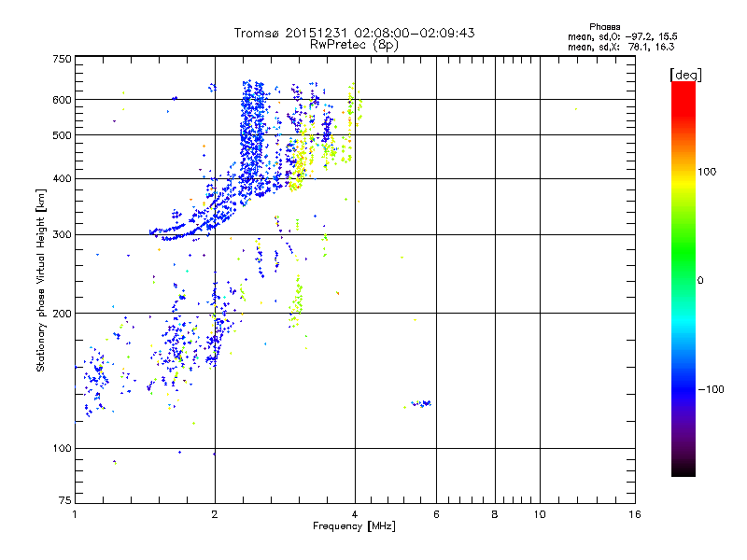Click the y-axis tick label '75'
The image size is (747, 560).
tap(65, 500)
